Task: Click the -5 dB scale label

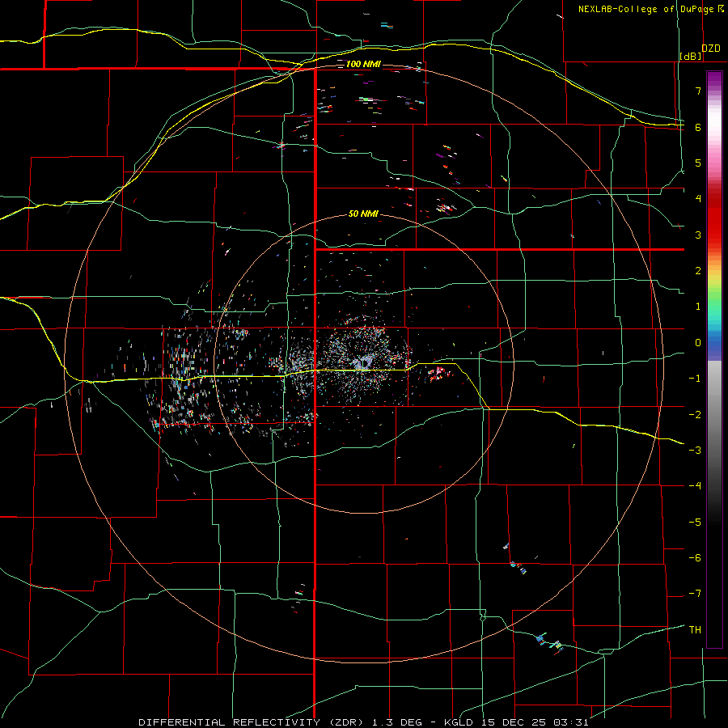Action: (695, 523)
